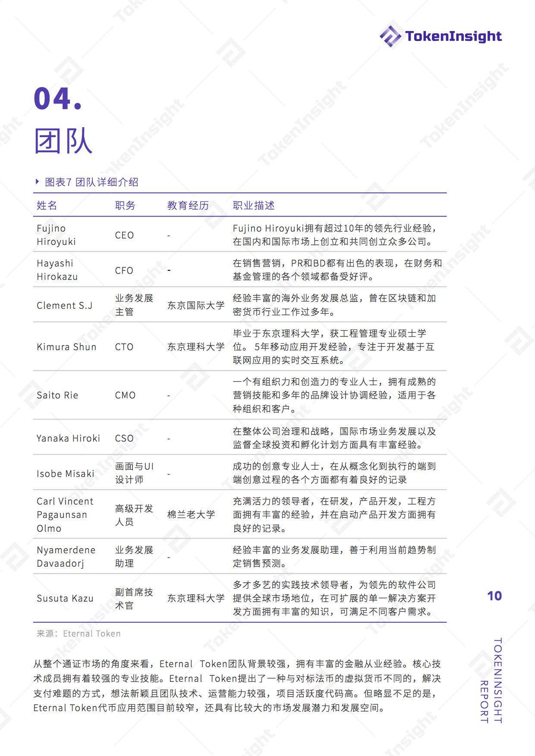Image resolution: width=535 pixels, height=756 pixels.
Task: Click the CFO role cell
Action: point(124,270)
